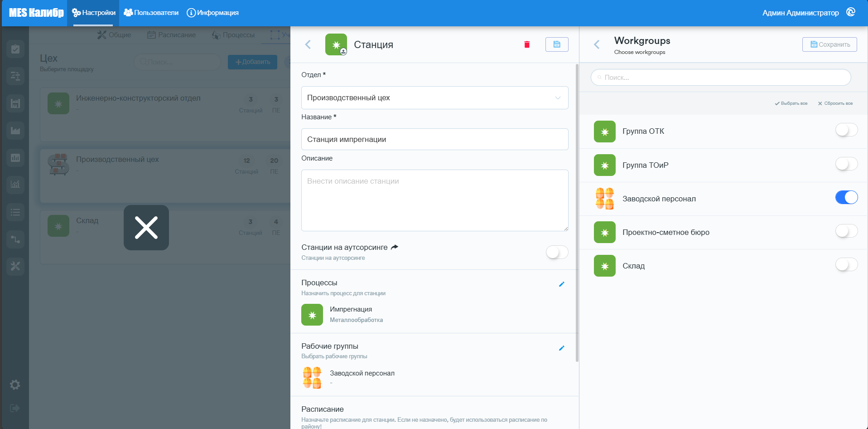This screenshot has width=868, height=429.
Task: Click the Добавить button
Action: point(252,62)
